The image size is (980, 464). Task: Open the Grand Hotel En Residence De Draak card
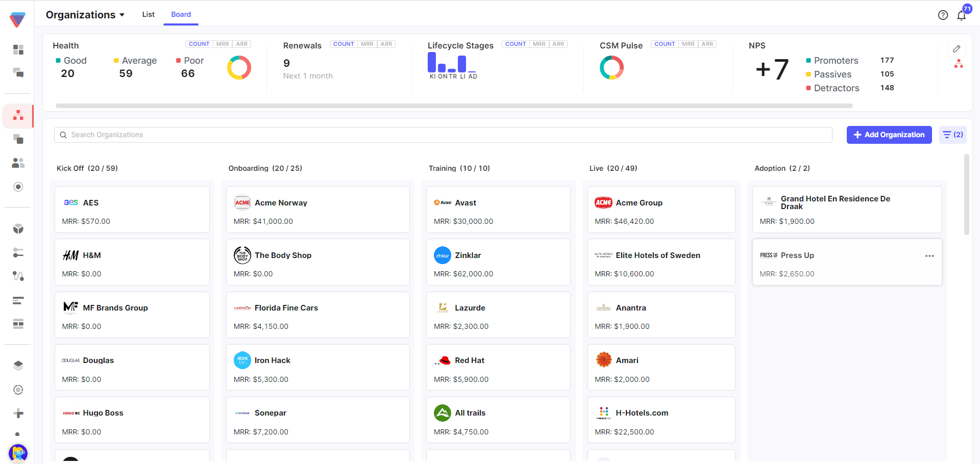tap(847, 210)
